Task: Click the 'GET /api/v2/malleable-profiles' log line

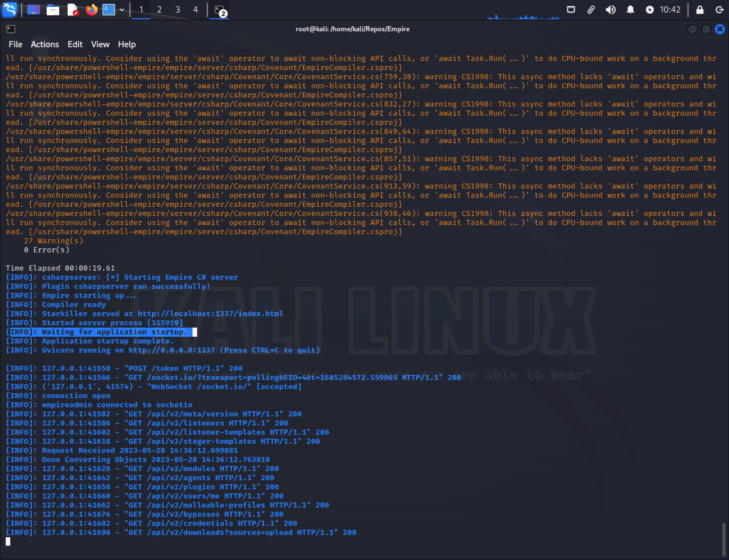Action: [x=167, y=505]
